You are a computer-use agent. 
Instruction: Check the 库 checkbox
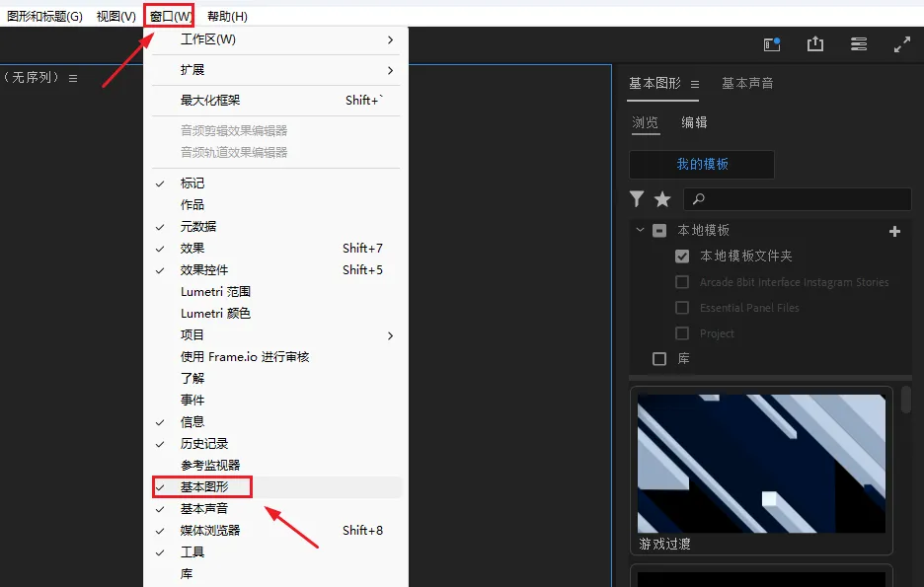pos(659,359)
